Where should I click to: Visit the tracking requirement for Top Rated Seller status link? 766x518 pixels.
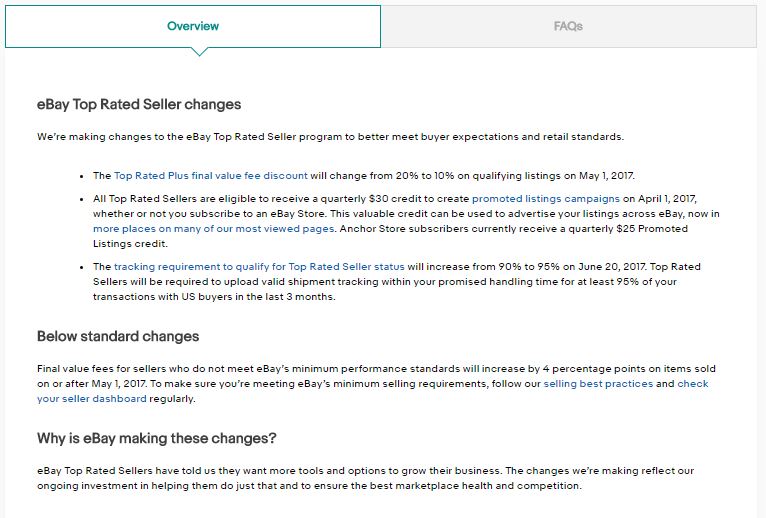pos(259,267)
